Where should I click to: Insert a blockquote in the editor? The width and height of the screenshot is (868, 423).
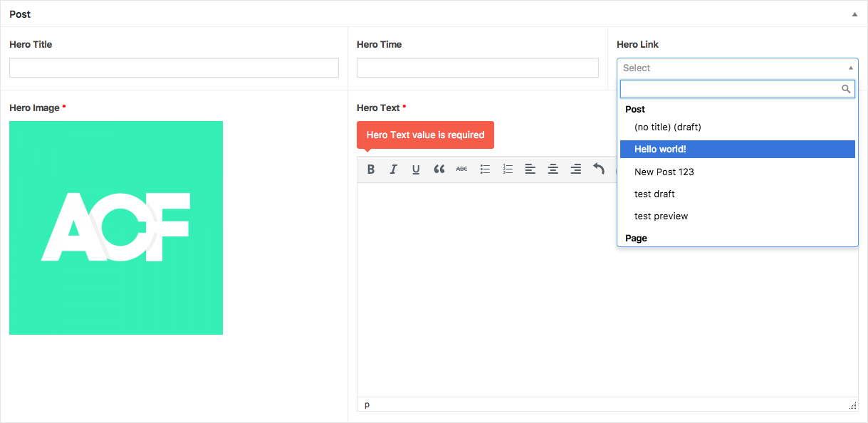point(439,169)
